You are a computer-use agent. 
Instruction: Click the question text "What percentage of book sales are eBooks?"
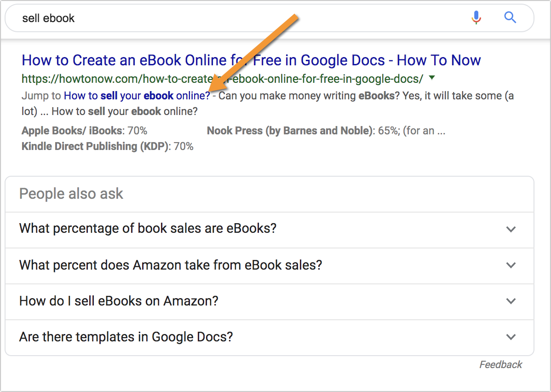pyautogui.click(x=148, y=229)
